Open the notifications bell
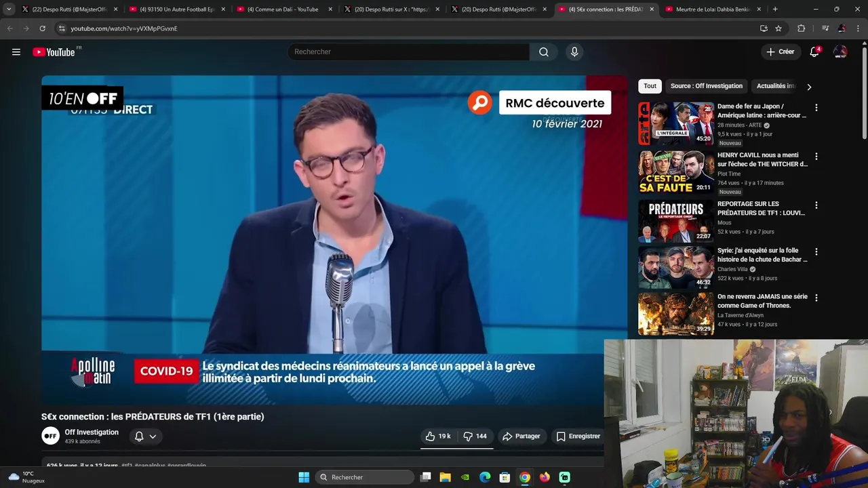The height and width of the screenshot is (488, 868). tap(814, 52)
